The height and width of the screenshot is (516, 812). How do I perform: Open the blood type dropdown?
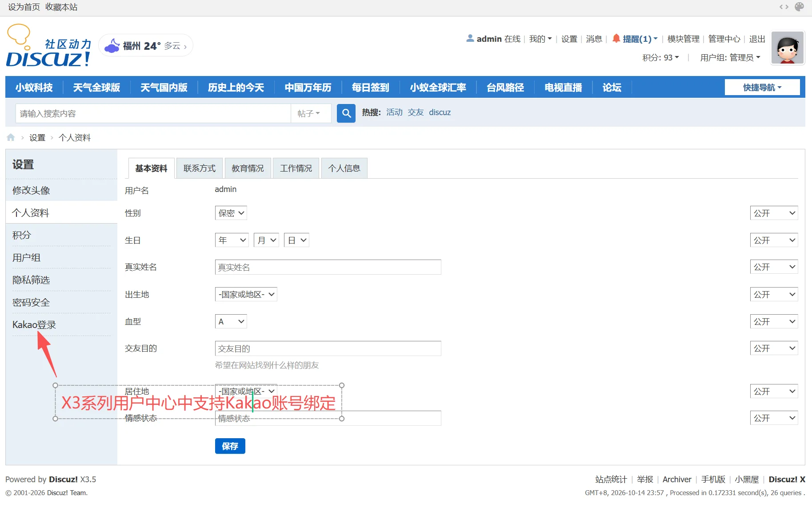[x=231, y=321]
